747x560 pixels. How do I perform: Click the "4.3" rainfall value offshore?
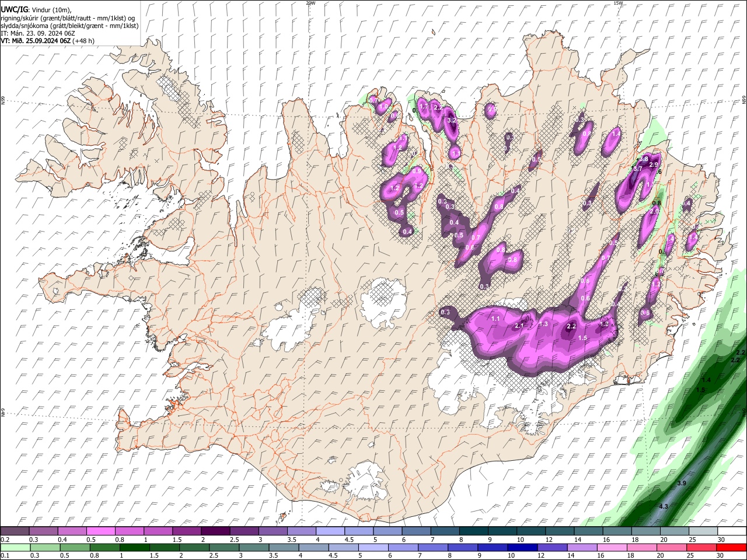(664, 507)
